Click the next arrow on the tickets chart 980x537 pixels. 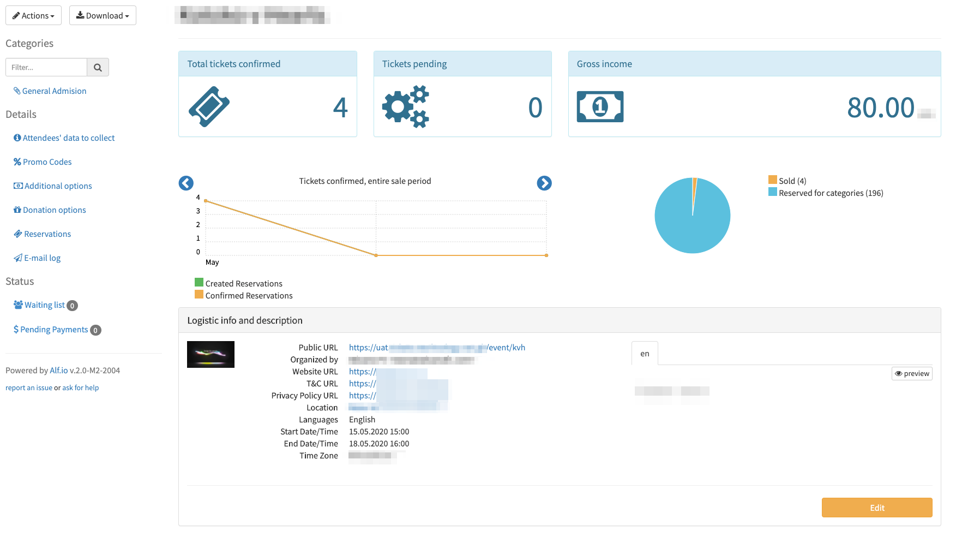(x=544, y=183)
